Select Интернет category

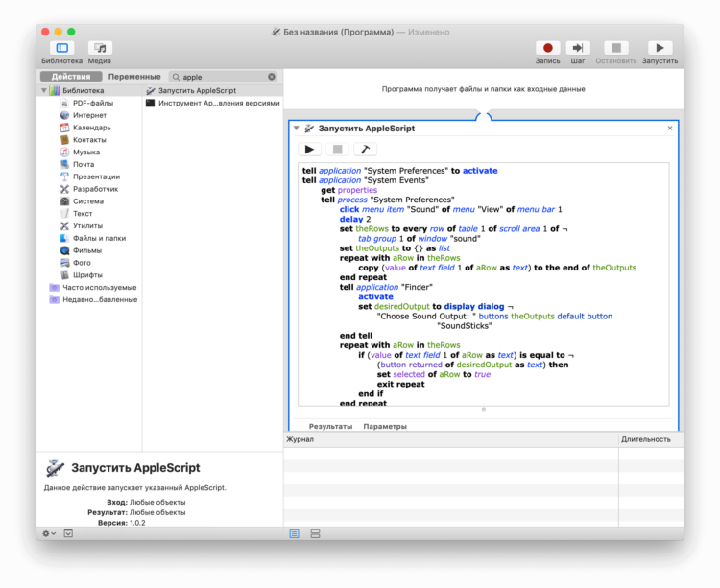pyautogui.click(x=90, y=115)
